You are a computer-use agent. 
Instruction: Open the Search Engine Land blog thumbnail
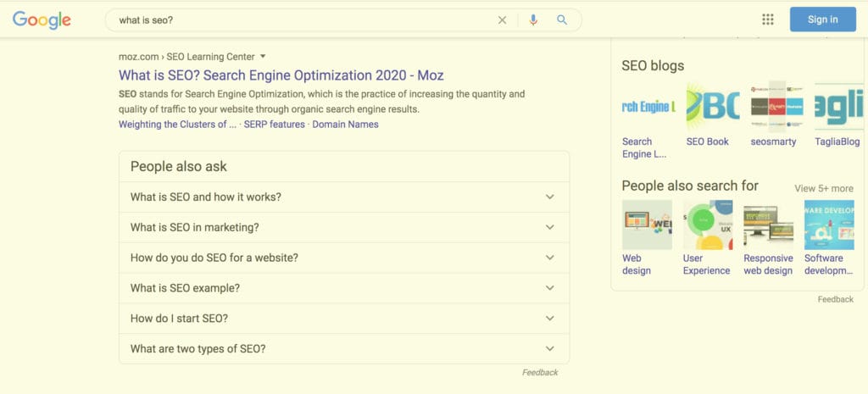(648, 107)
